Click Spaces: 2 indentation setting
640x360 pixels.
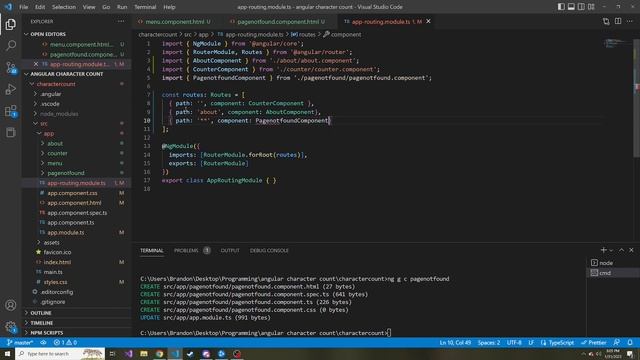coord(489,342)
